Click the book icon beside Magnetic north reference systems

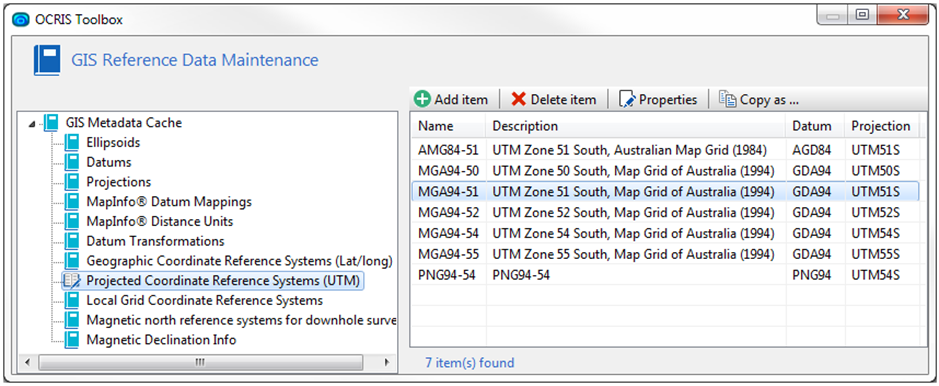[x=72, y=320]
